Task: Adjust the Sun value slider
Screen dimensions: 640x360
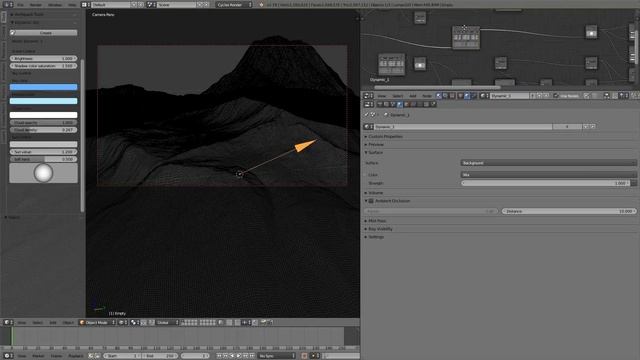Action: click(x=43, y=152)
